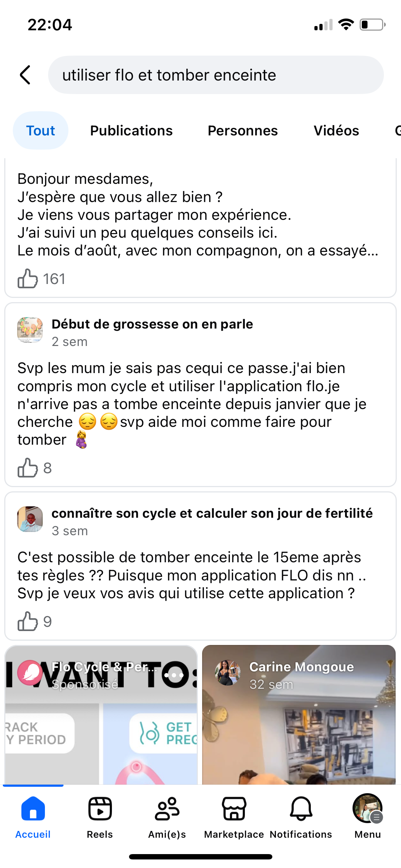Like the Flo application help post
This screenshot has width=401, height=868.
pyautogui.click(x=28, y=468)
